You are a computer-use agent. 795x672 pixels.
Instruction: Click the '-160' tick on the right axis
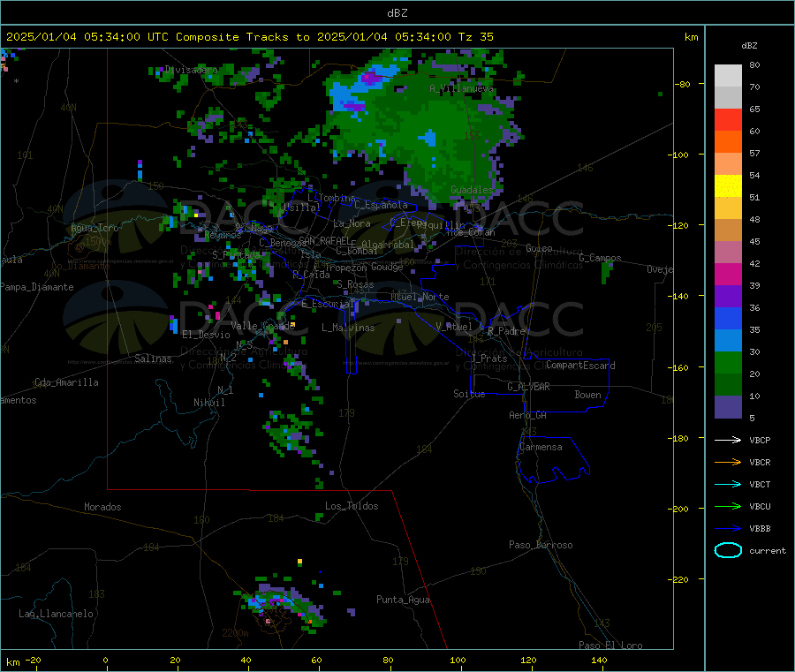(680, 367)
